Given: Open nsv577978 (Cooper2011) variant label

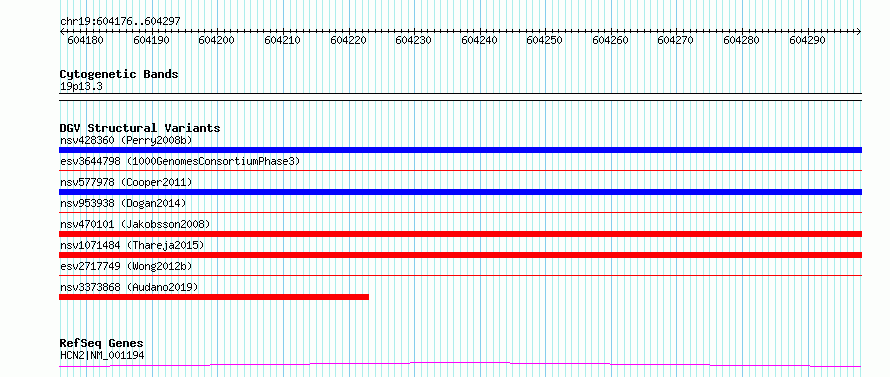Looking at the screenshot, I should [125, 182].
